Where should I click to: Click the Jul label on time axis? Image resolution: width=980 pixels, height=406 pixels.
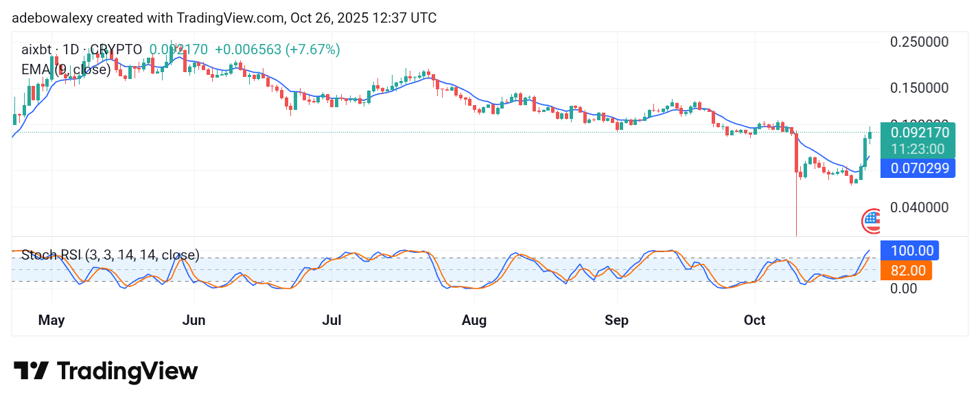[332, 320]
